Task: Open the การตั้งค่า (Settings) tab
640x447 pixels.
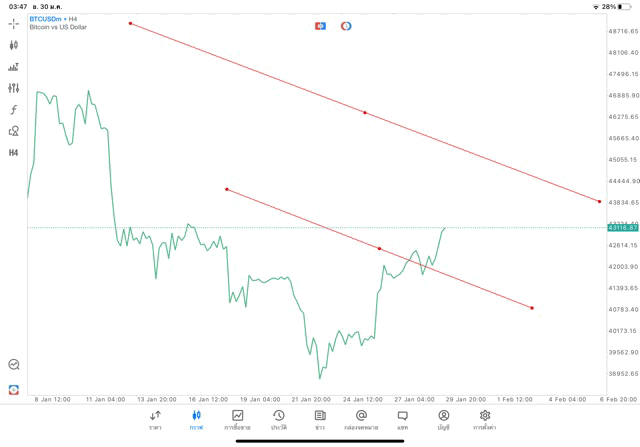Action: coord(485,419)
